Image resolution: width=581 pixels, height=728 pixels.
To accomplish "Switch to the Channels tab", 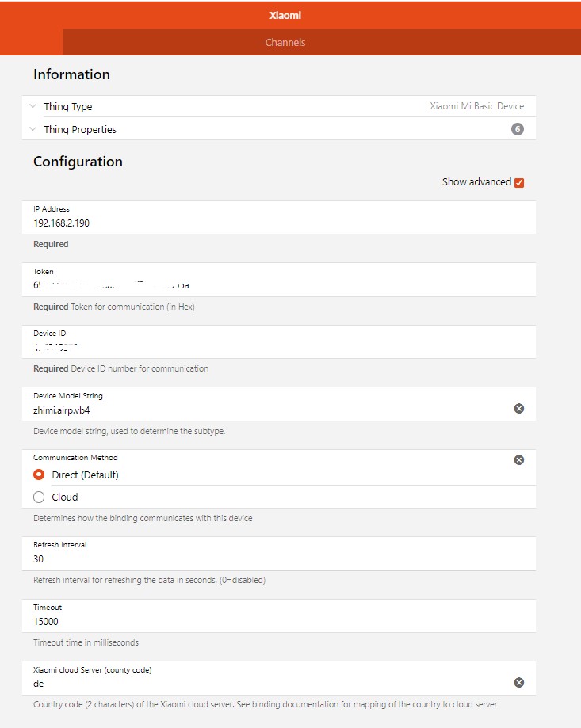I will pos(285,42).
